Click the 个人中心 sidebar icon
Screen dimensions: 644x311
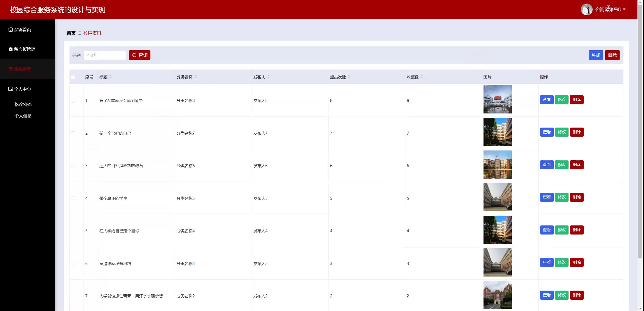11,89
